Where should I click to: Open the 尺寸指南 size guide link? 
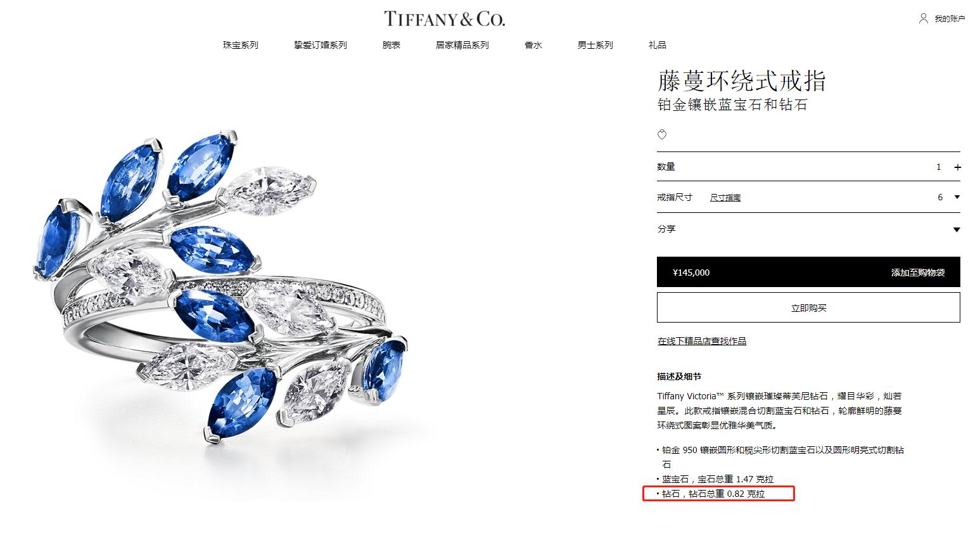pos(725,198)
